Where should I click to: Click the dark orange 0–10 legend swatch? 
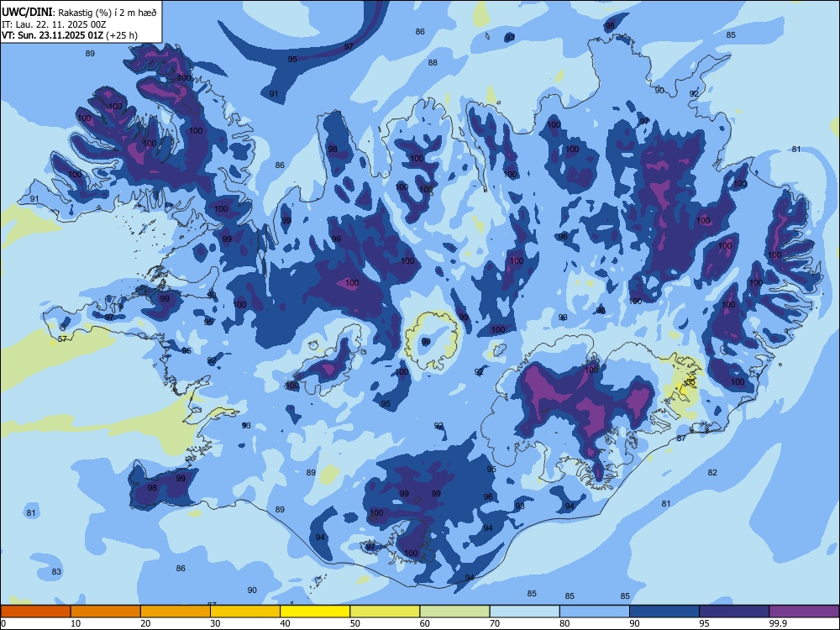coord(35,612)
